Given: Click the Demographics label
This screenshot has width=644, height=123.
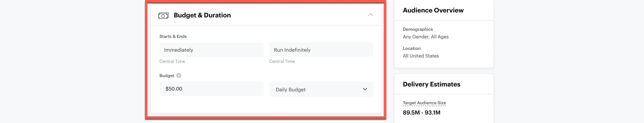Looking at the screenshot, I should [x=418, y=29].
